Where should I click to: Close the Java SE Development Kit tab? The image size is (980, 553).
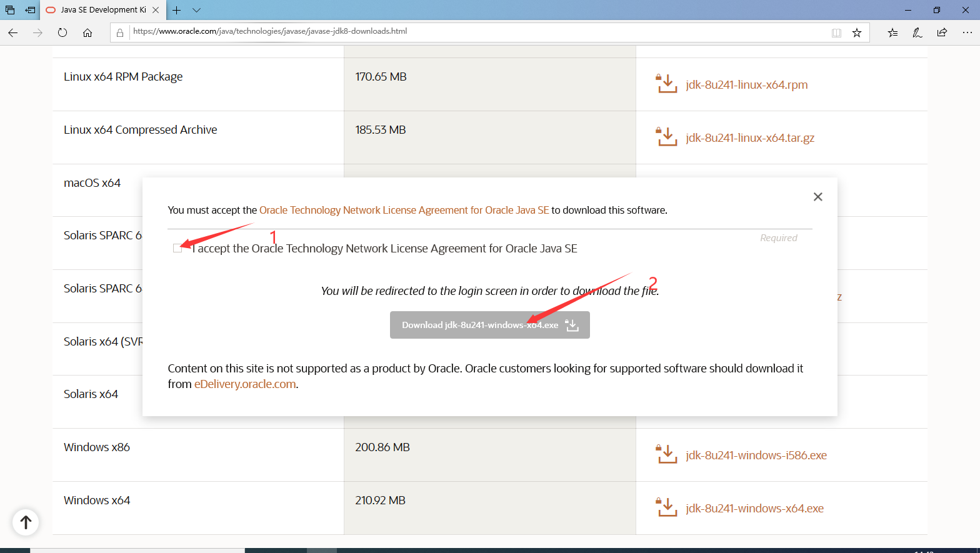pos(156,10)
